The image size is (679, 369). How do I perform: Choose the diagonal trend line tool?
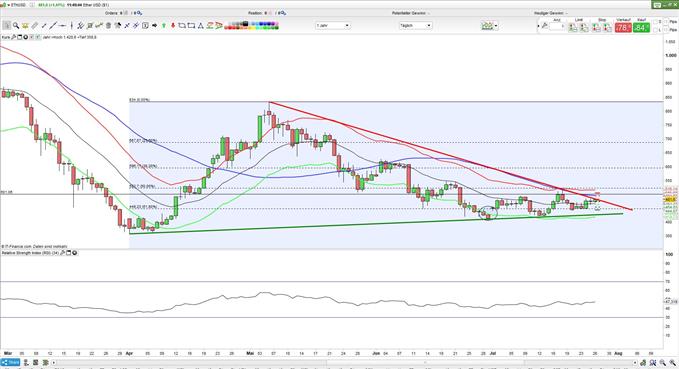tap(53, 26)
